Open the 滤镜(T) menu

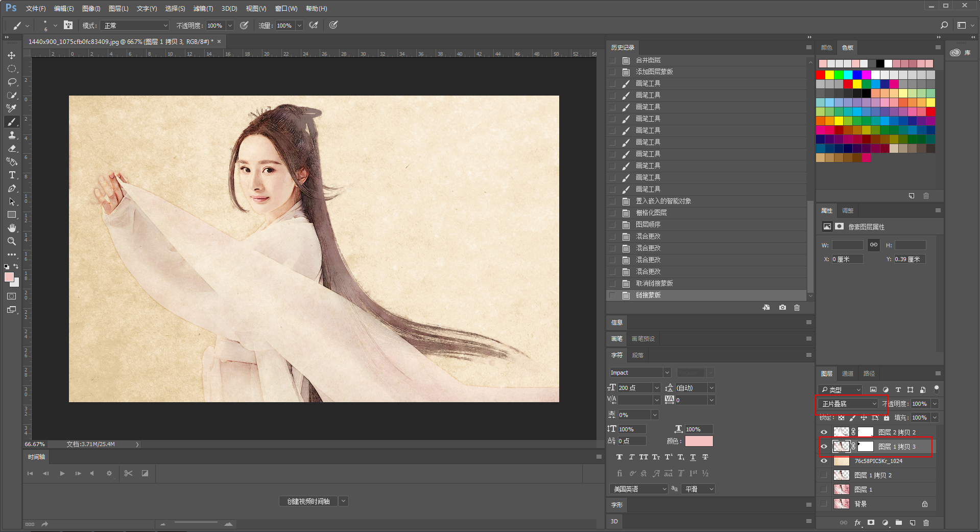coord(203,9)
